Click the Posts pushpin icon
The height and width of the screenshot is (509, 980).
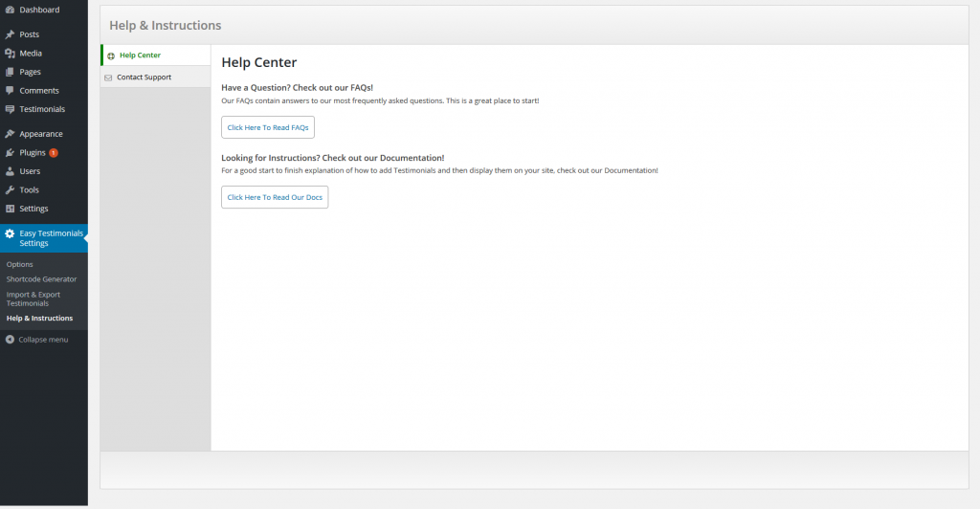[x=10, y=34]
